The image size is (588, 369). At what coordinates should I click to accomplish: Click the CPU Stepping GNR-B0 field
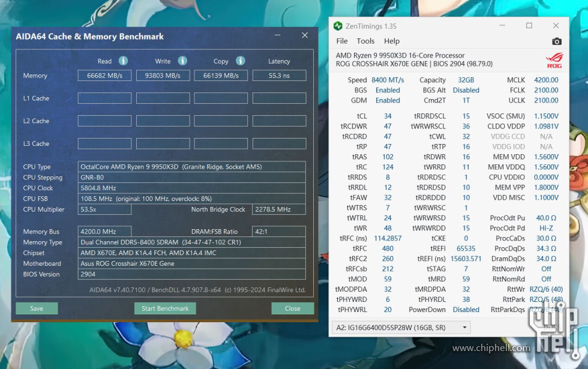191,178
